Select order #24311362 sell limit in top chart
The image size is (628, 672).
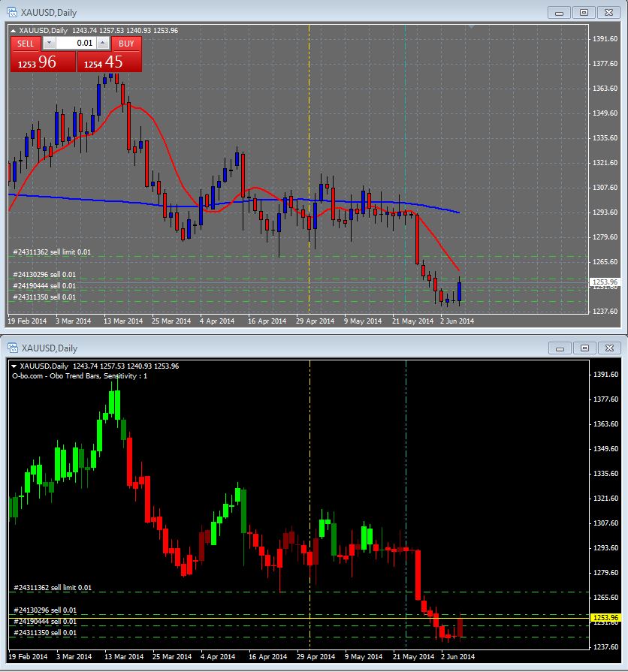tap(52, 252)
